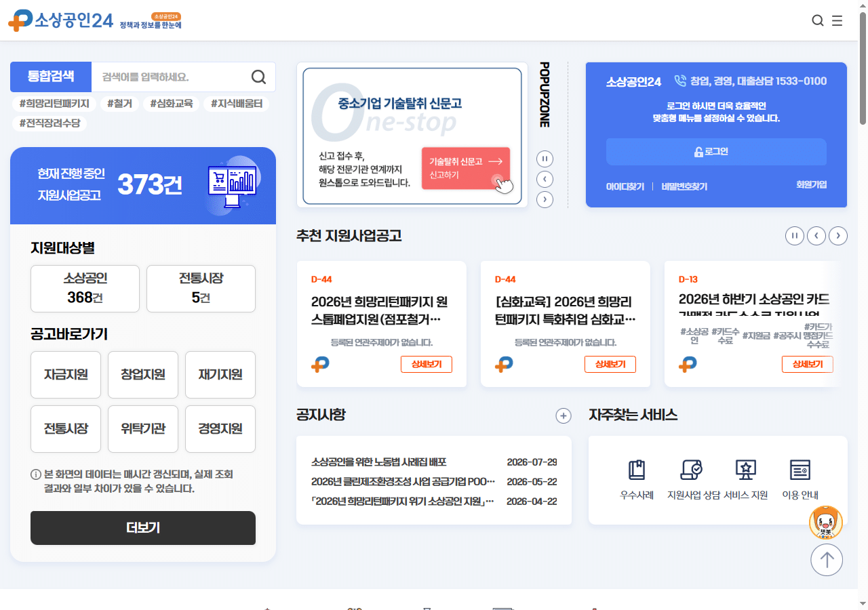Screen dimensions: 868x610
Task: Pause the 추천 지원사업공고 carousel
Action: (x=795, y=236)
